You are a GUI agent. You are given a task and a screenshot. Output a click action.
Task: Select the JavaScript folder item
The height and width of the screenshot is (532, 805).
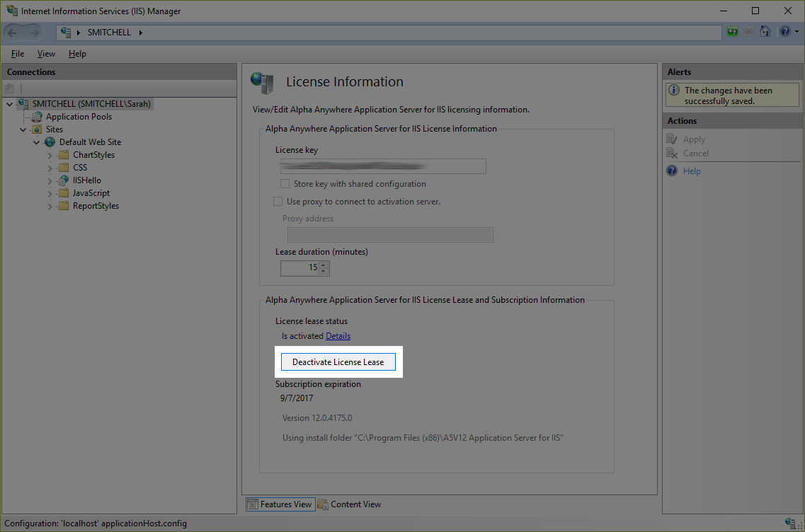click(91, 193)
